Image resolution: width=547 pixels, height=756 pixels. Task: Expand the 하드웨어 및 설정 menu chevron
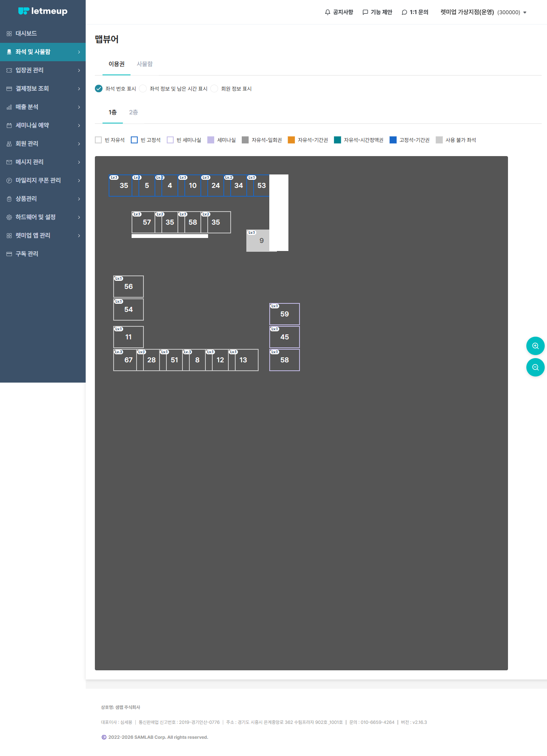79,217
